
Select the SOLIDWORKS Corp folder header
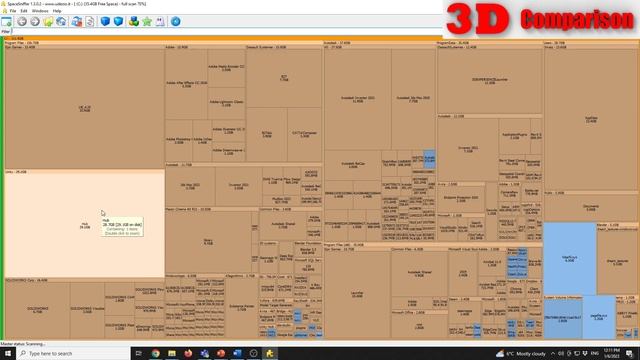click(84, 280)
